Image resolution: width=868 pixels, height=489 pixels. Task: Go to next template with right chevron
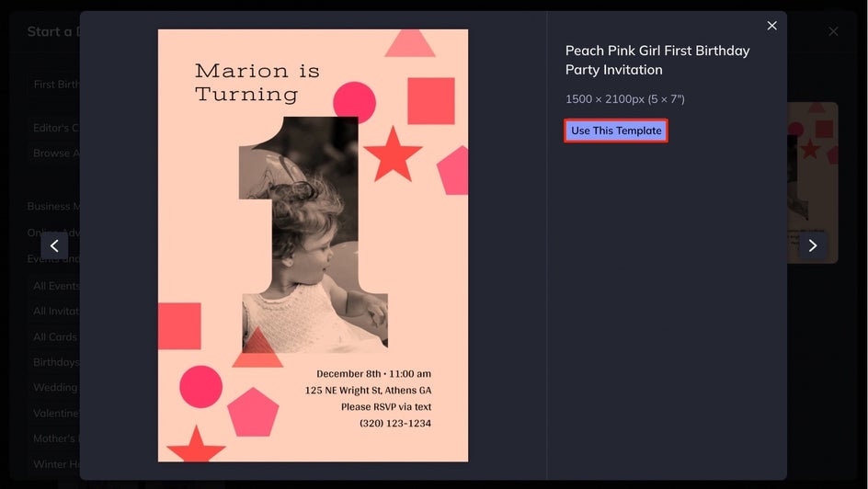[x=812, y=245]
